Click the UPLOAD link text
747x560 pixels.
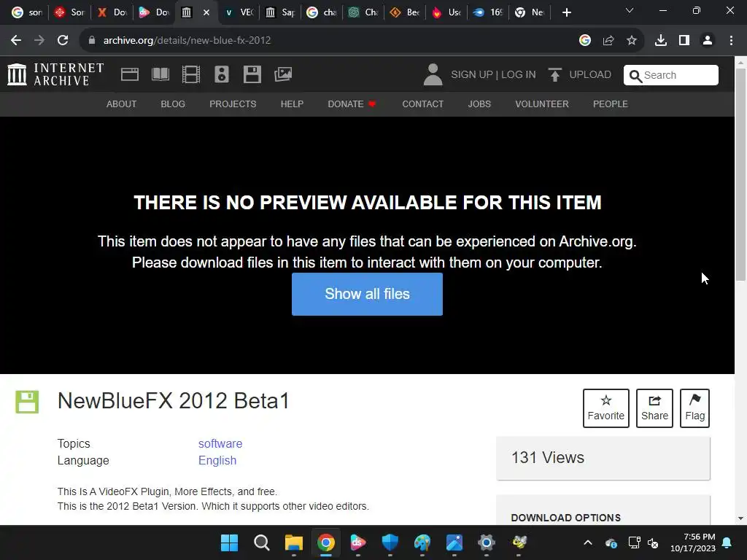[589, 75]
